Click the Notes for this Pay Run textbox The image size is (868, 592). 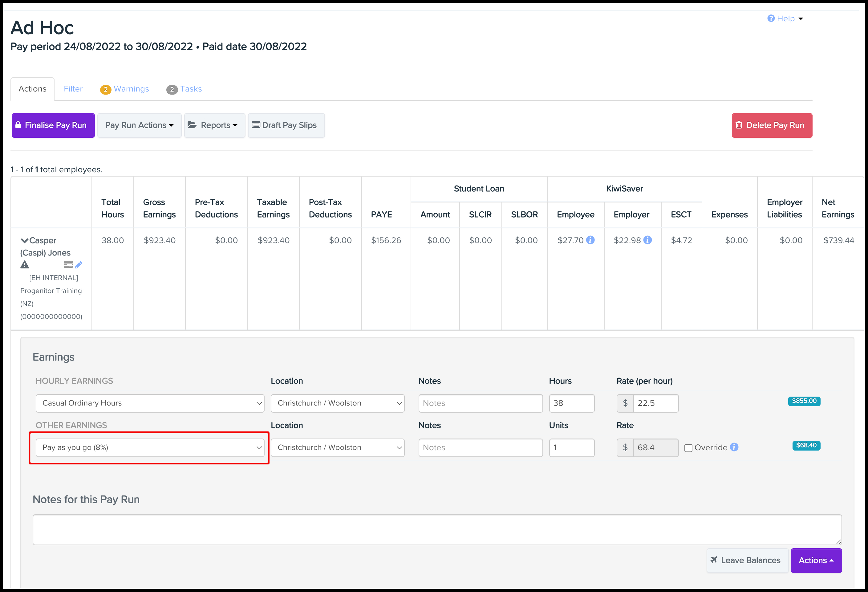tap(437, 529)
